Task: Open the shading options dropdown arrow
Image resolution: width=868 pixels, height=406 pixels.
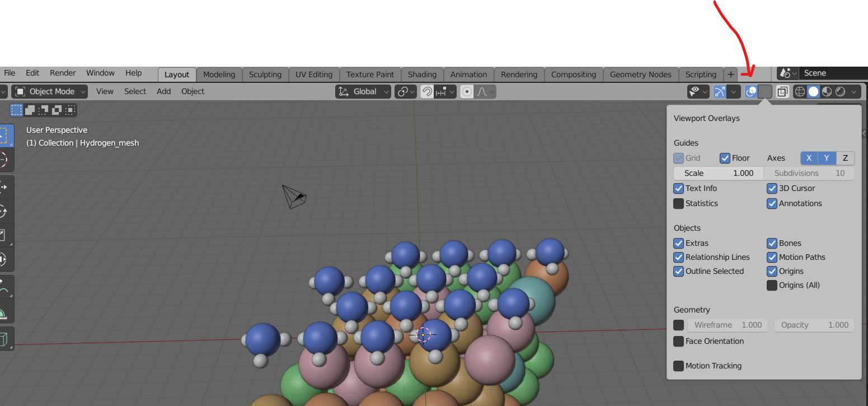Action: point(853,91)
